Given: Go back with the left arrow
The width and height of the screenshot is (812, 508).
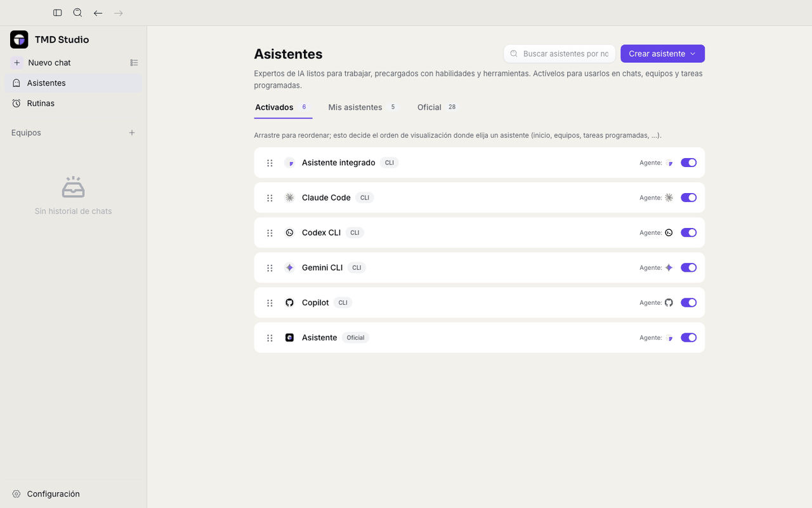Looking at the screenshot, I should click(98, 13).
